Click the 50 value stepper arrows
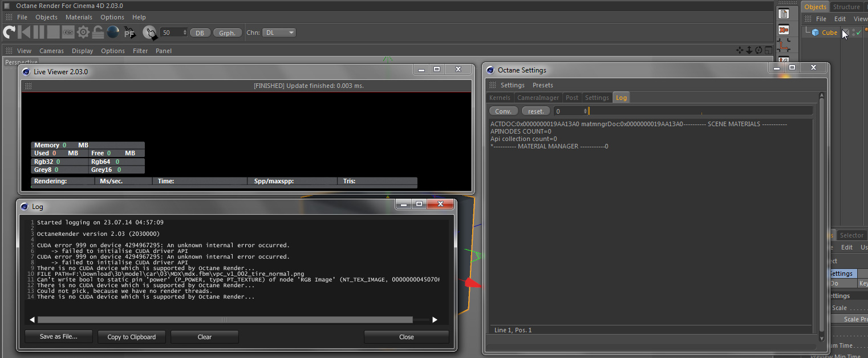Screen dimensions: 868x358 point(185,33)
